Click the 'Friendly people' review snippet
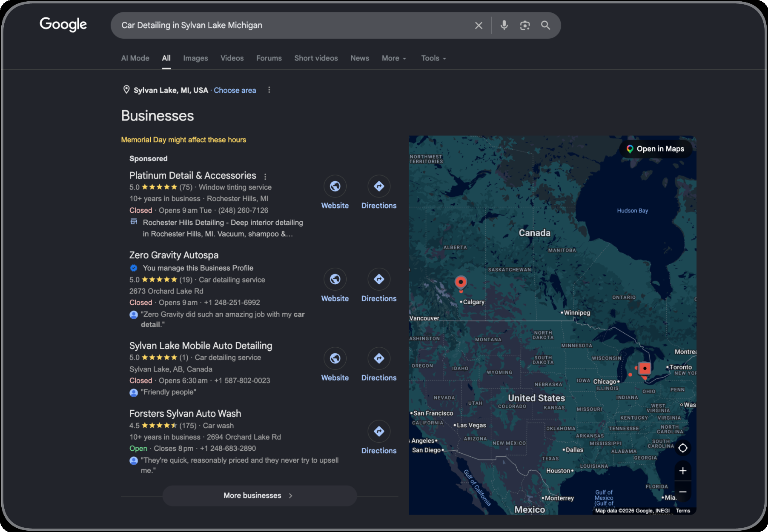 point(169,392)
